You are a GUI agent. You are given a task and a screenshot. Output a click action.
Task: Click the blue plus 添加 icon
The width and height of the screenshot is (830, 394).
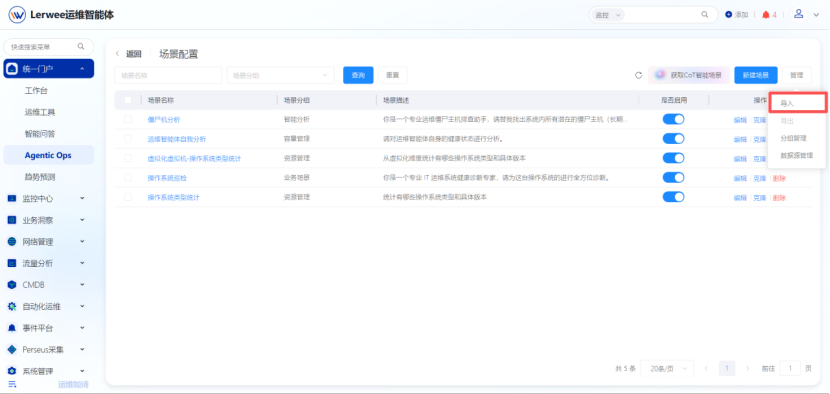[x=728, y=15]
